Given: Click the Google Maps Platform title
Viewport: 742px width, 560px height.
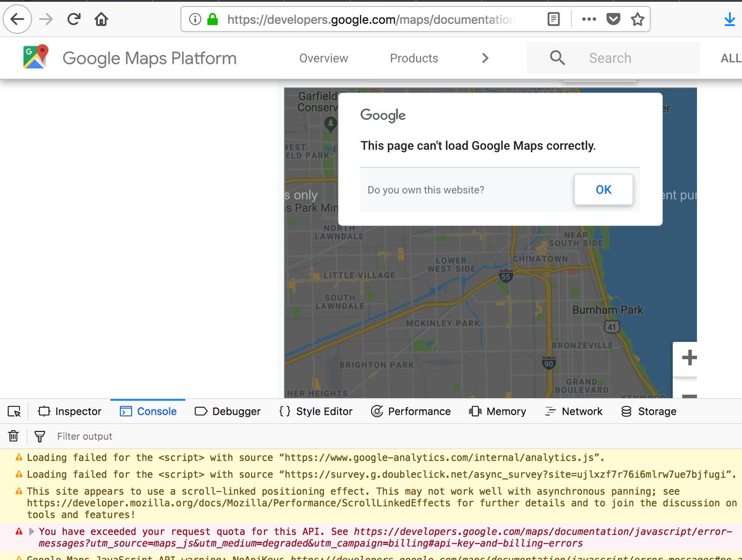Looking at the screenshot, I should click(x=150, y=58).
